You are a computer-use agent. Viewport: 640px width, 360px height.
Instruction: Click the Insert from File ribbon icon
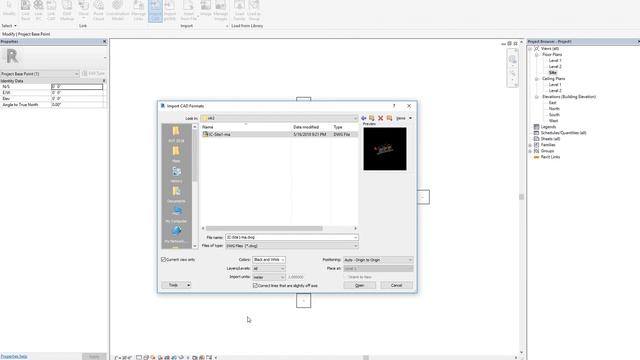click(x=188, y=9)
